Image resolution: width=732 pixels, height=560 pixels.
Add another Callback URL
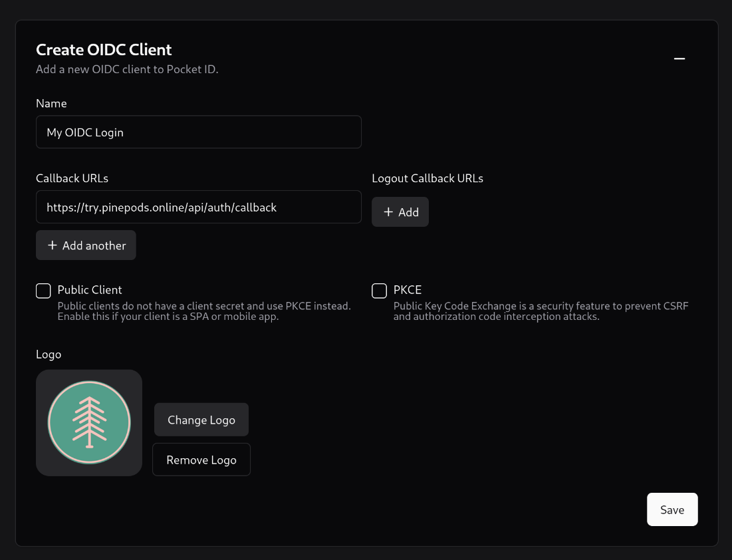pos(85,245)
